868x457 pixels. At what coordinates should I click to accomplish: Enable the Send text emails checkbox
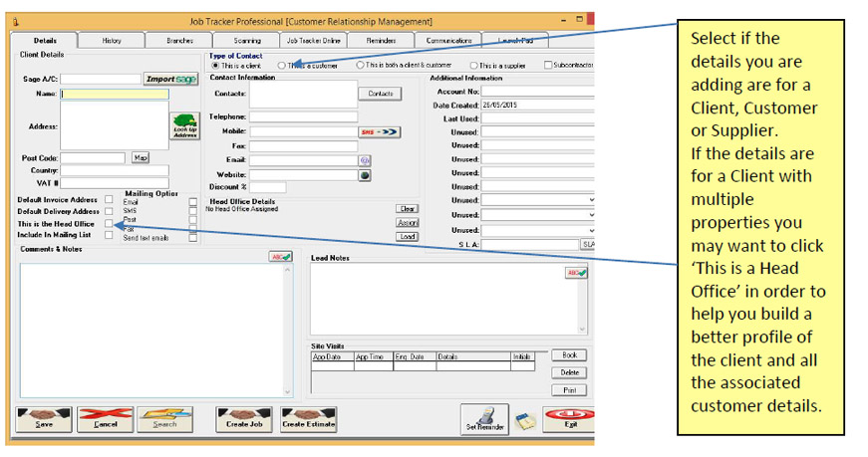pos(192,238)
